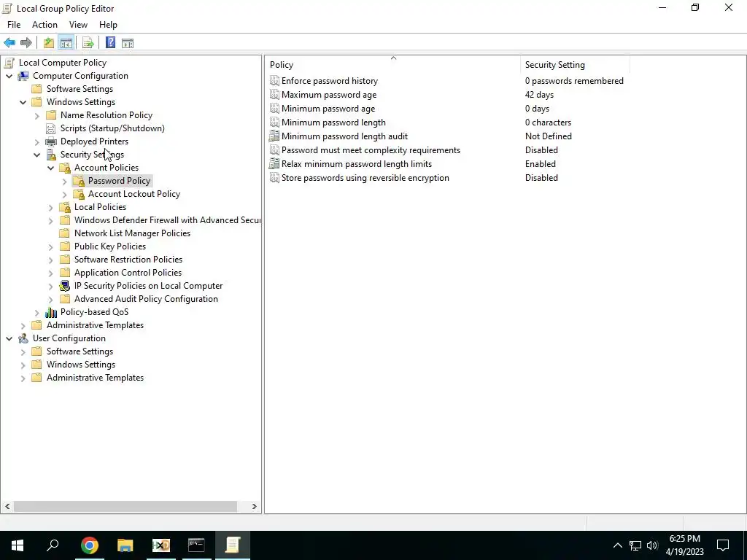Click the Security Settings node icon
747x560 pixels.
pos(51,155)
